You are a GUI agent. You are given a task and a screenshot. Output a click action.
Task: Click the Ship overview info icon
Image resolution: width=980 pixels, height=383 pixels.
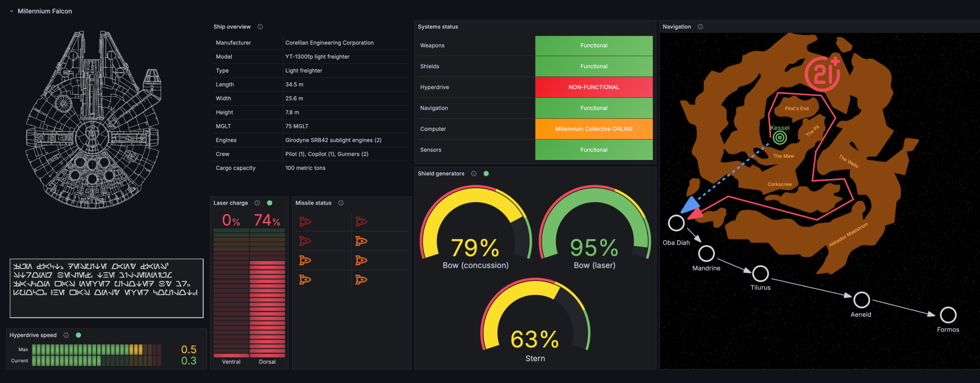[260, 27]
